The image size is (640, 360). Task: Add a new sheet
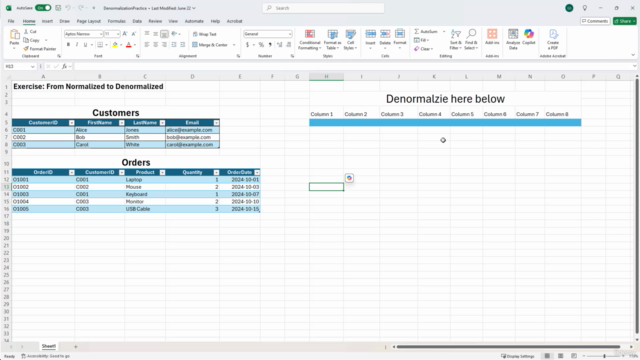(x=76, y=347)
